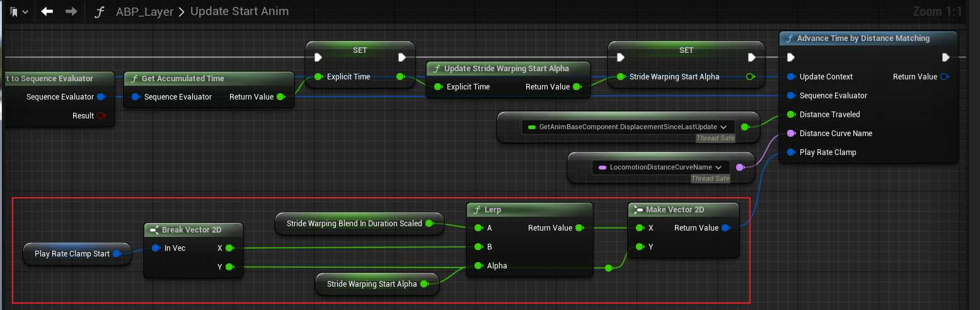
Task: Click Distance Curve Name input pin
Action: (791, 134)
